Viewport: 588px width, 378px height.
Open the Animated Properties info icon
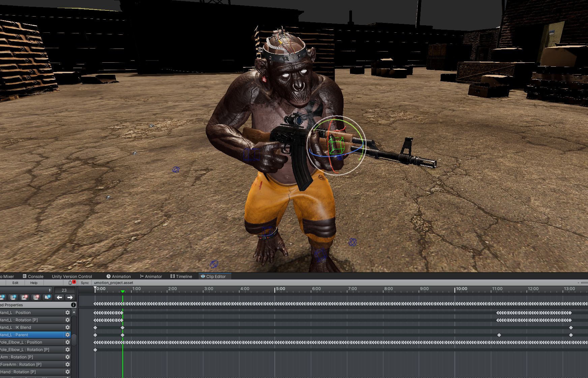73,305
